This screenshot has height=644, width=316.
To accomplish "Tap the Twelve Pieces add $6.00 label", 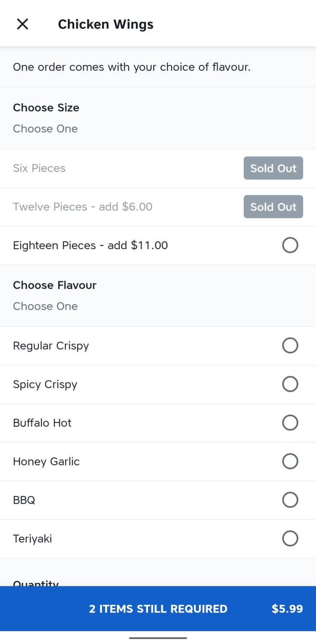I will 82,207.
